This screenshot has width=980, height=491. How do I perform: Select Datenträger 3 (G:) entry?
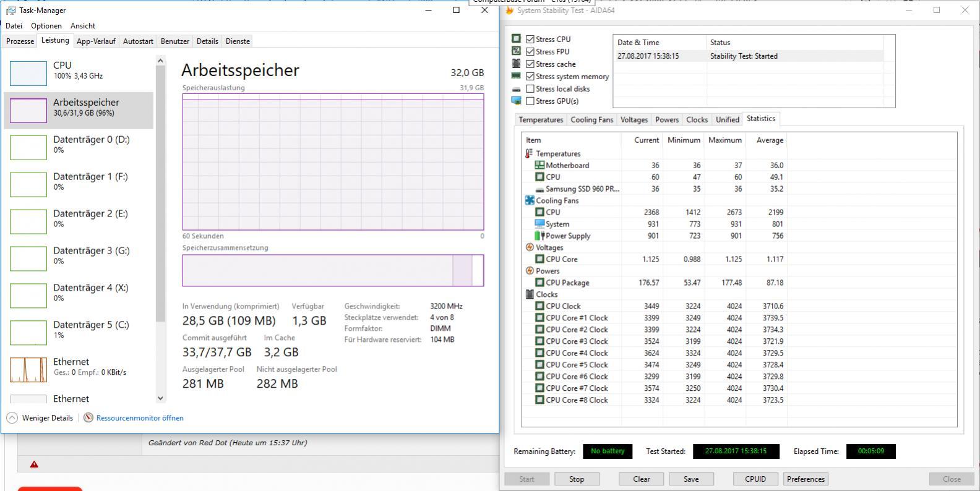pos(79,259)
